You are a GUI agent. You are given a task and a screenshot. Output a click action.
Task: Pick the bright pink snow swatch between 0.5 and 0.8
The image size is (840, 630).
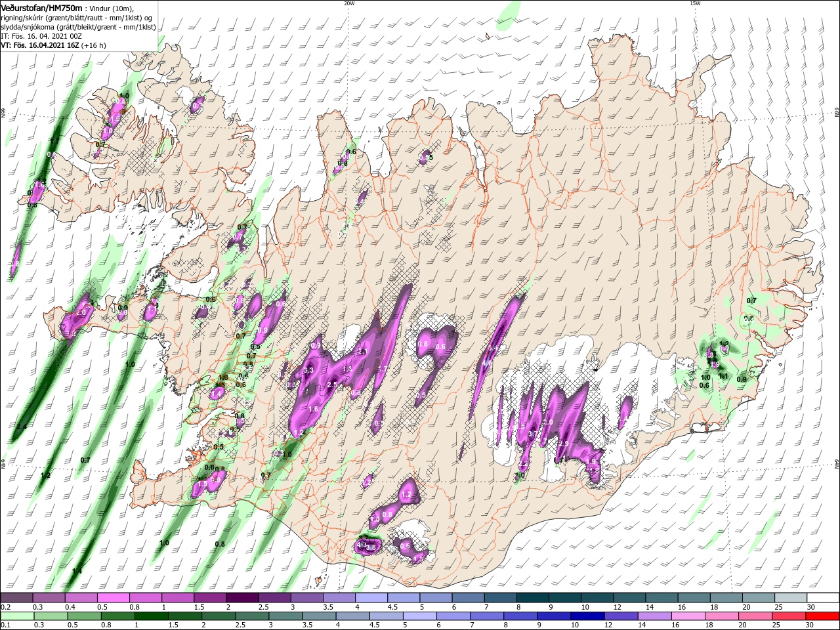[113, 598]
